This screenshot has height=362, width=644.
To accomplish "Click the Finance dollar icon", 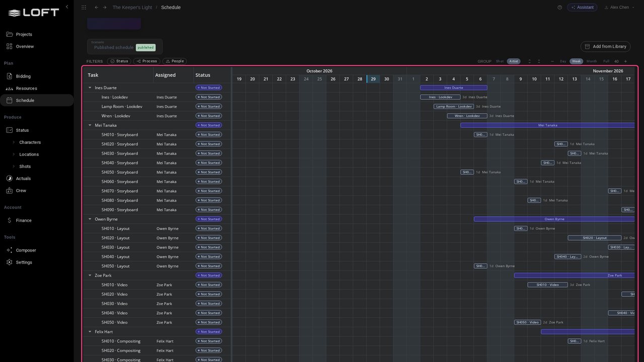I will click(10, 220).
